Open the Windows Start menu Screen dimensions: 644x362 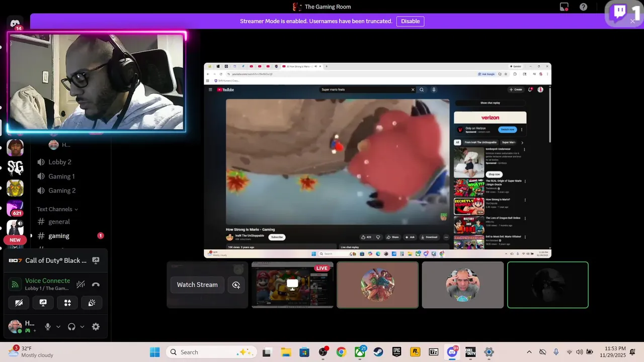point(154,352)
